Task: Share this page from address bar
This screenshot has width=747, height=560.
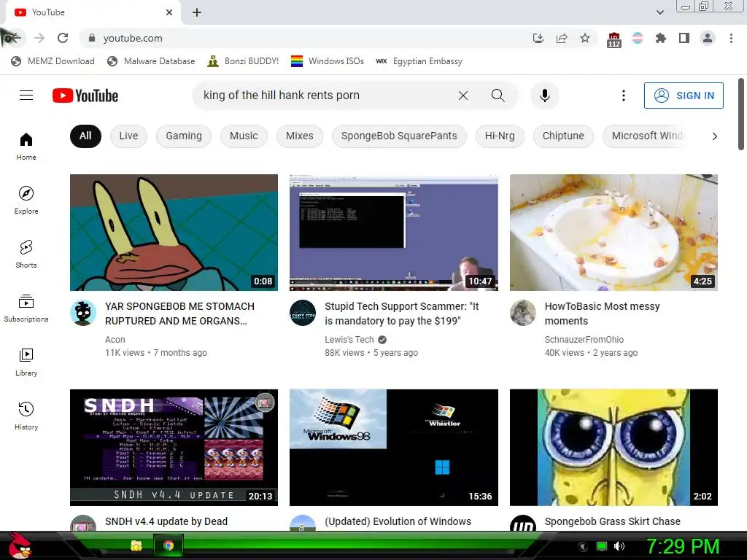Action: point(562,38)
